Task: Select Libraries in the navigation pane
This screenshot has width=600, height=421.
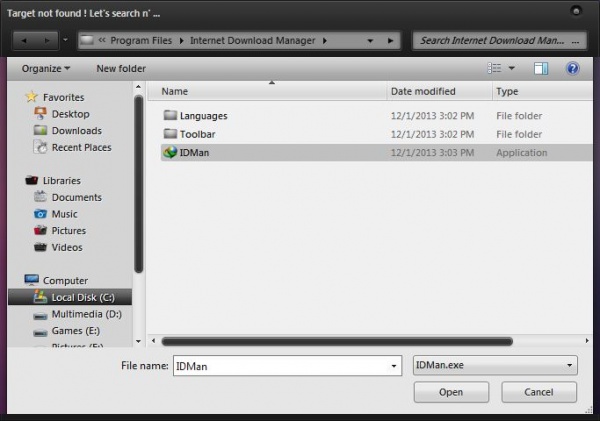Action: pyautogui.click(x=61, y=181)
